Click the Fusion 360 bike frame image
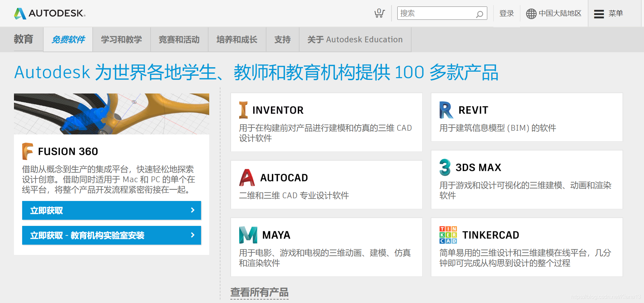Screen dimensions: 644x303 [x=111, y=114]
